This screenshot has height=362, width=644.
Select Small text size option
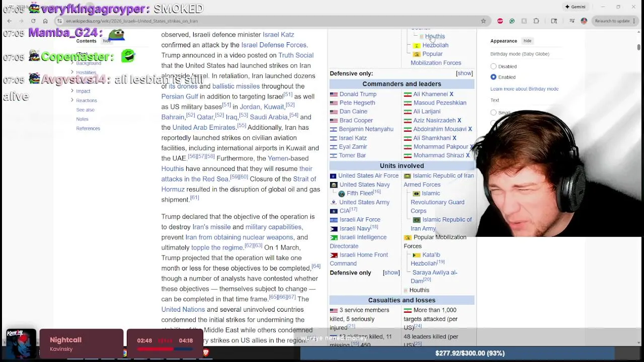pyautogui.click(x=494, y=113)
